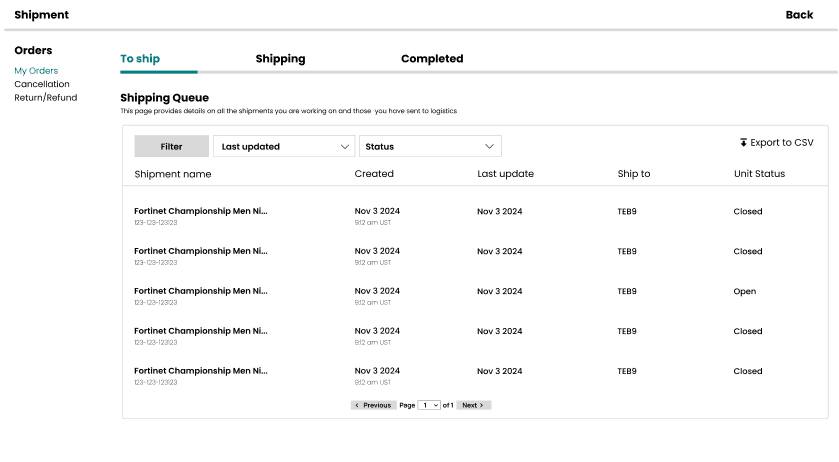
Task: Select the shipment with Open status
Action: point(201,292)
